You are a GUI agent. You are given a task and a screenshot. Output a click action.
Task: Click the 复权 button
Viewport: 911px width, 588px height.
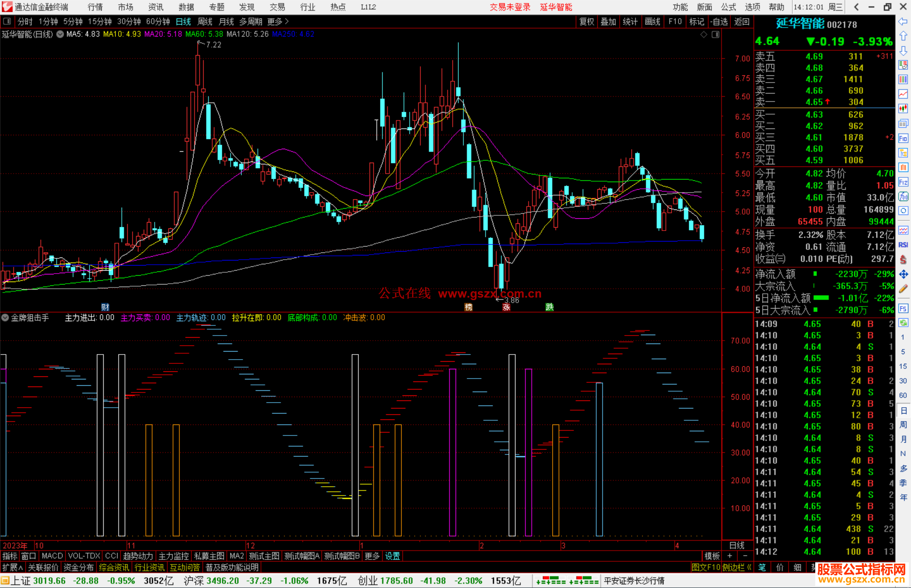click(x=587, y=21)
